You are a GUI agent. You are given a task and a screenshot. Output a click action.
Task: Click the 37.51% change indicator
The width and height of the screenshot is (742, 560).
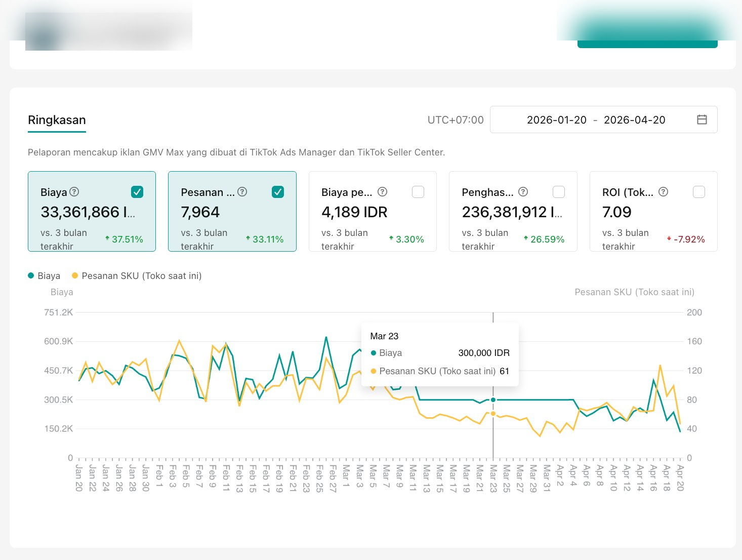pos(124,239)
